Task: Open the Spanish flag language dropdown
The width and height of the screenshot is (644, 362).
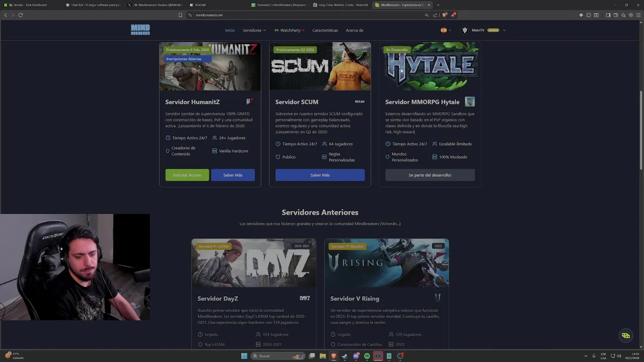Action: (446, 30)
